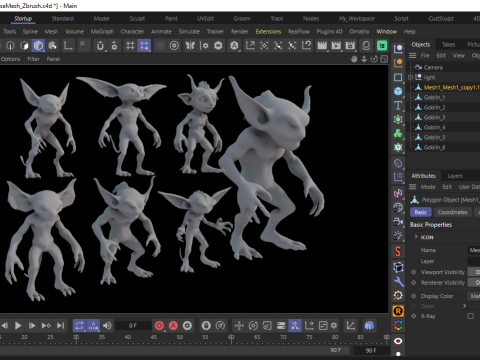Screen dimensions: 480x360
Task: Switch to the Sculpt layout tab
Action: click(x=137, y=19)
